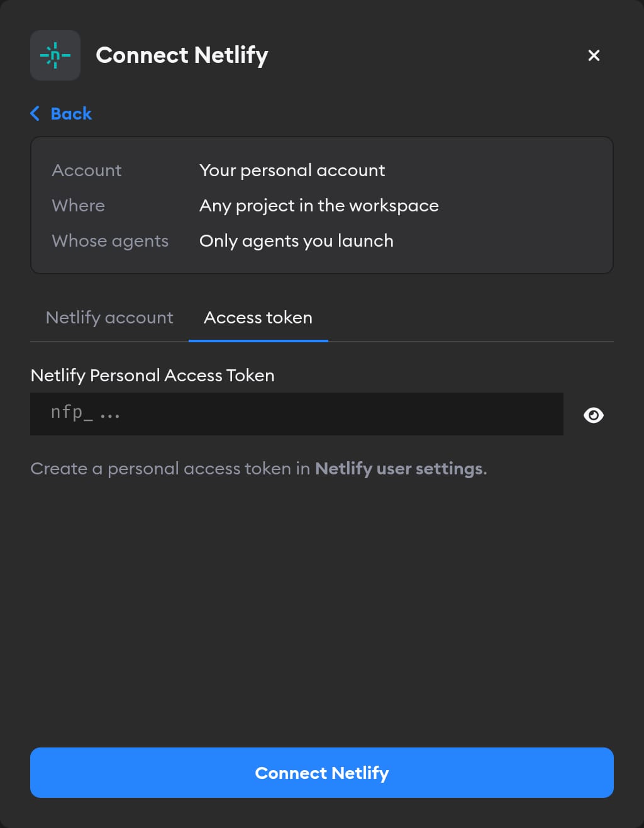The image size is (644, 828).
Task: Click the blue Connect Netlify button
Action: [322, 773]
